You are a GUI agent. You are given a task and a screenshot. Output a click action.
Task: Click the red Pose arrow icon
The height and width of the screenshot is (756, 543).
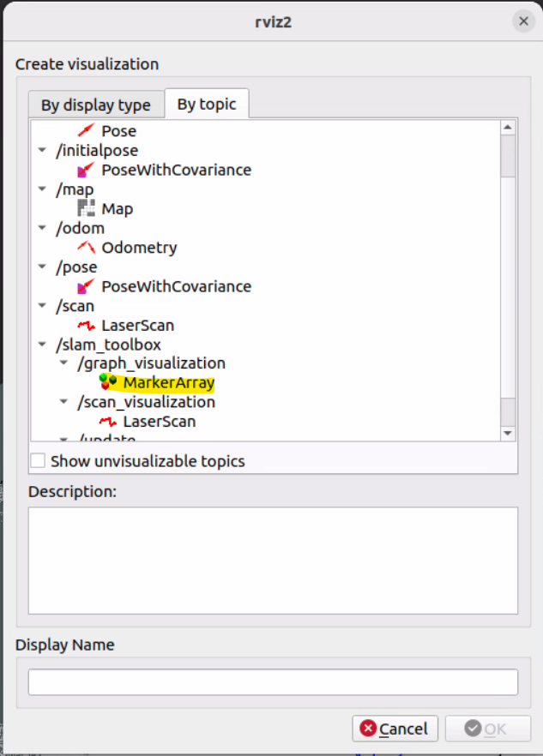(x=87, y=131)
